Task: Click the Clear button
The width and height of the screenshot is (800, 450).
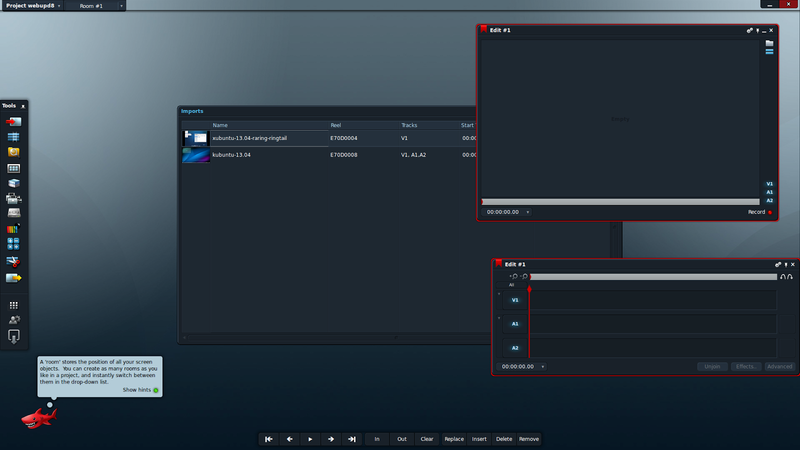Action: coord(427,439)
